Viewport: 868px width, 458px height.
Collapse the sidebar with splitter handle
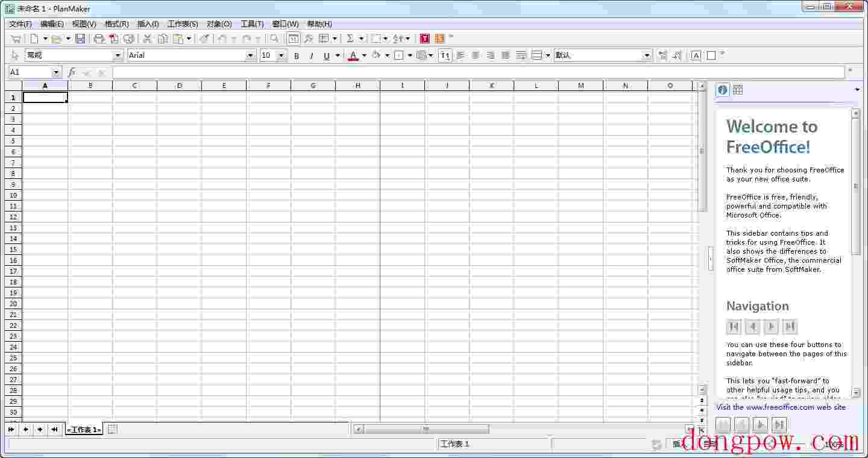tap(710, 259)
